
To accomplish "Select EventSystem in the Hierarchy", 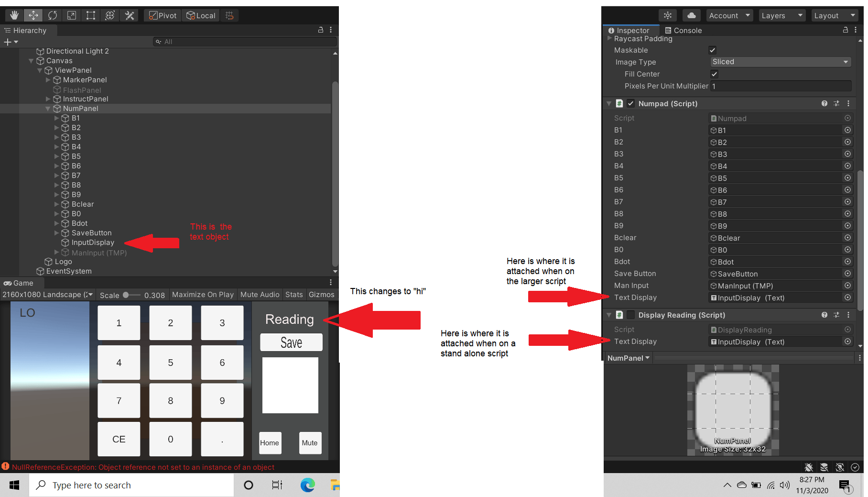I will tap(68, 271).
